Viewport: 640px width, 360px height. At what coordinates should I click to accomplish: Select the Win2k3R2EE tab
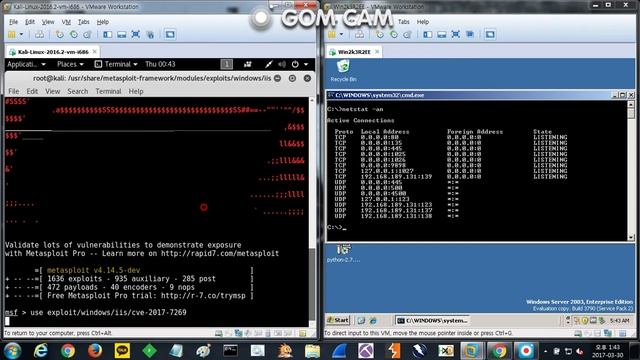click(x=354, y=52)
